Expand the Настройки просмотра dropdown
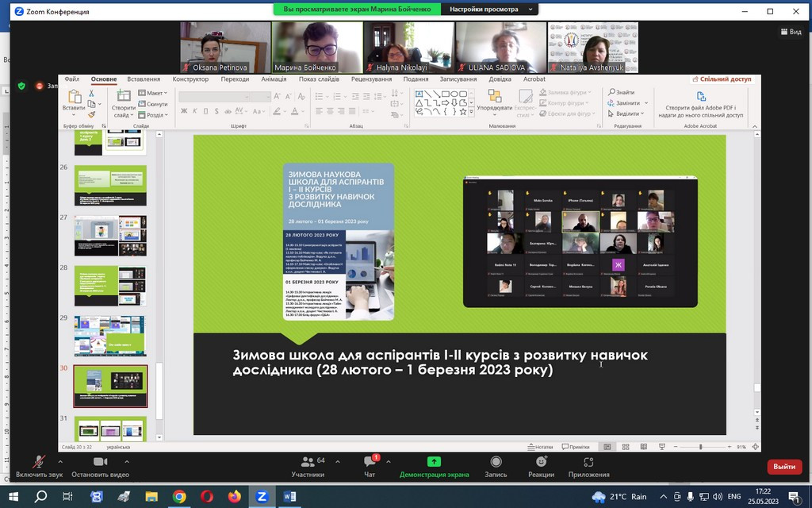 (488, 10)
